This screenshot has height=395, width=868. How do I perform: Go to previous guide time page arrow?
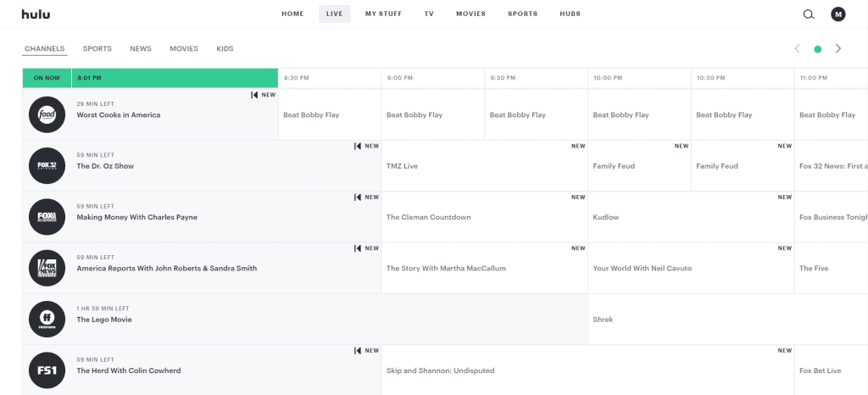[797, 49]
